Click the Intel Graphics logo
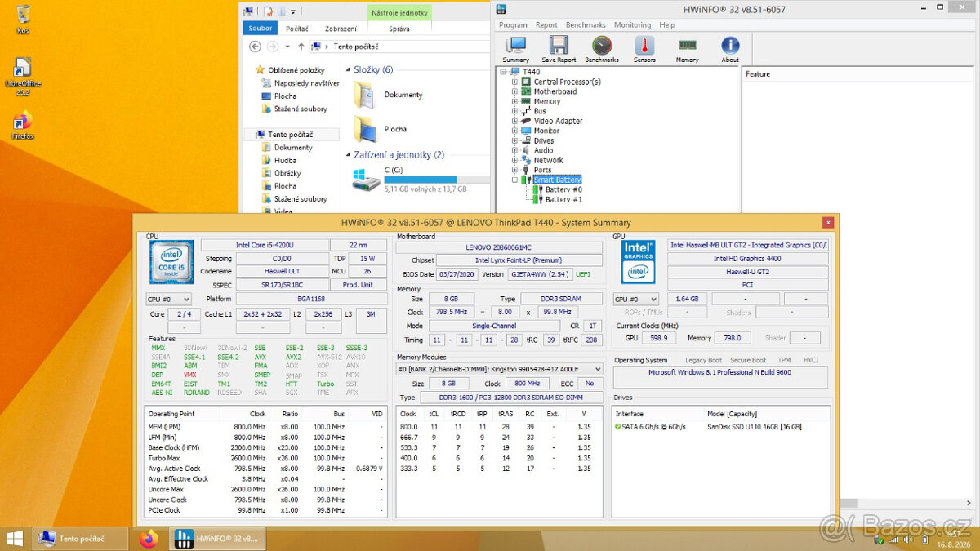 [x=639, y=262]
